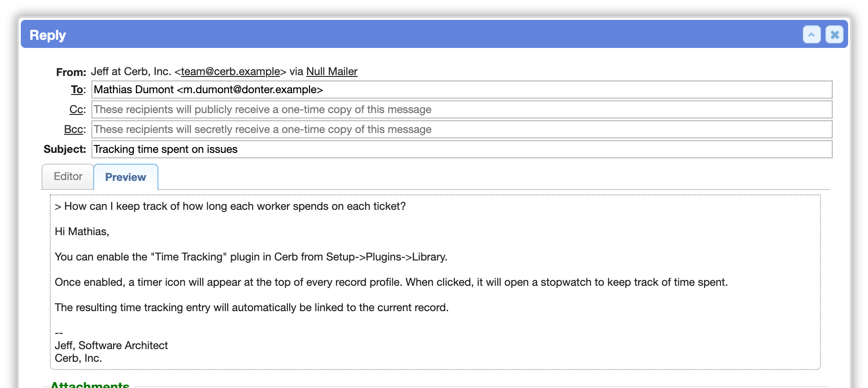Click the From label
The height and width of the screenshot is (388, 868).
(71, 72)
